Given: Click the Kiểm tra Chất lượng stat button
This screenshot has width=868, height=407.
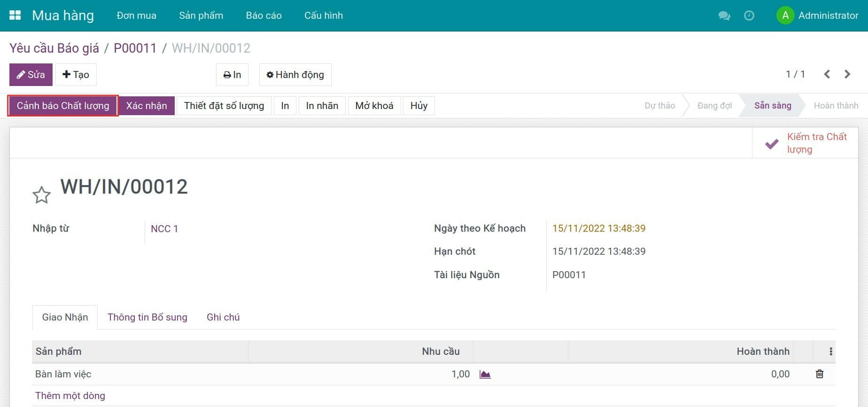Looking at the screenshot, I should pos(805,143).
